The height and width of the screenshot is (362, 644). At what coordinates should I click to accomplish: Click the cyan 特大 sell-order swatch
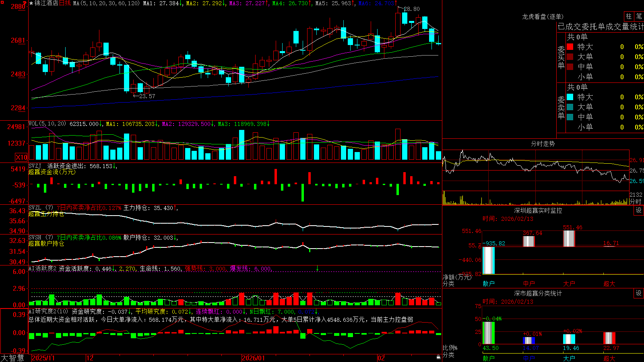pyautogui.click(x=570, y=97)
